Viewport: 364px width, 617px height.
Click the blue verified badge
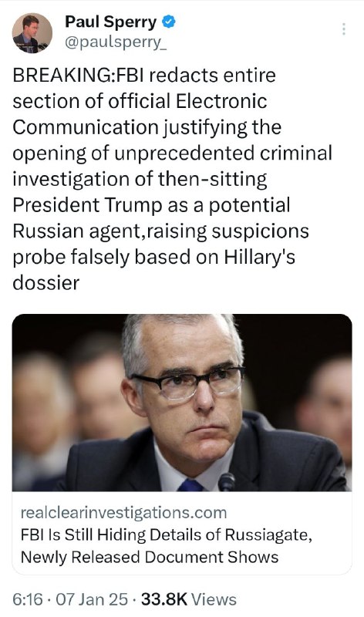[x=169, y=22]
